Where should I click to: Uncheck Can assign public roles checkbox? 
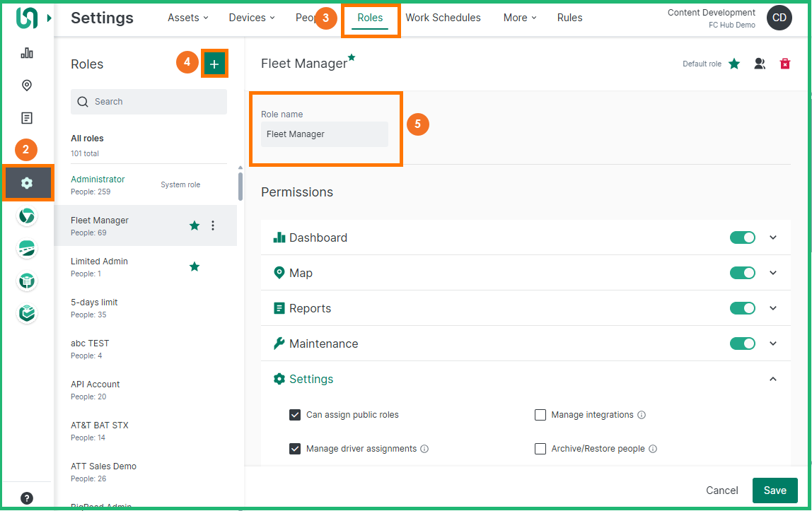coord(295,415)
